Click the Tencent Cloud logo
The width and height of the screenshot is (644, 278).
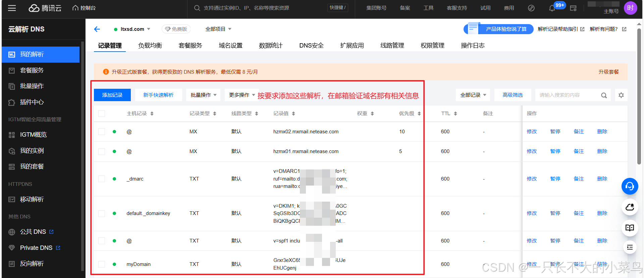pyautogui.click(x=45, y=8)
